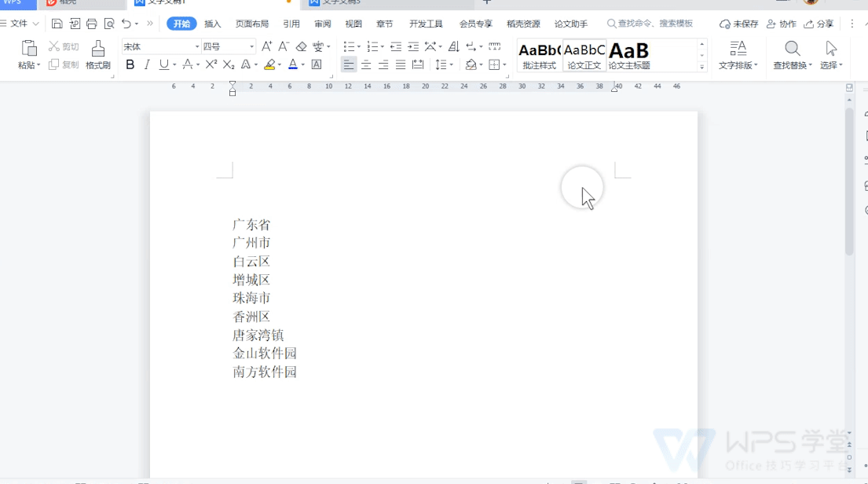Toggle italic formatting

pyautogui.click(x=145, y=64)
